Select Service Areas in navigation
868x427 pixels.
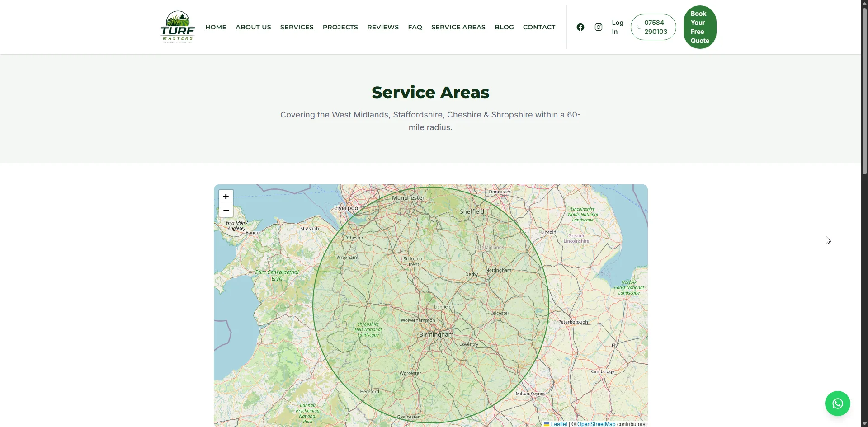[x=458, y=27]
